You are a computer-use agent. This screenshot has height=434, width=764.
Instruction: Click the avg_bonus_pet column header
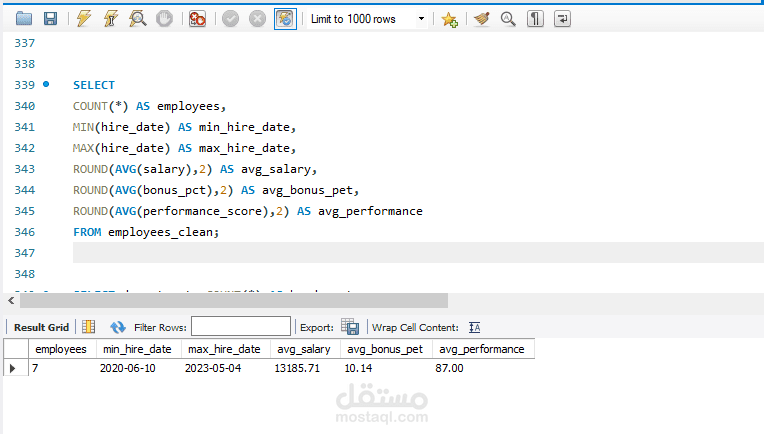pos(385,349)
